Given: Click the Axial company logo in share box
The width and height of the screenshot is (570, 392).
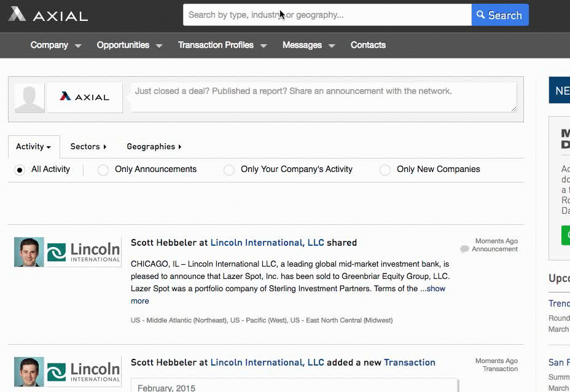Looking at the screenshot, I should [x=85, y=98].
